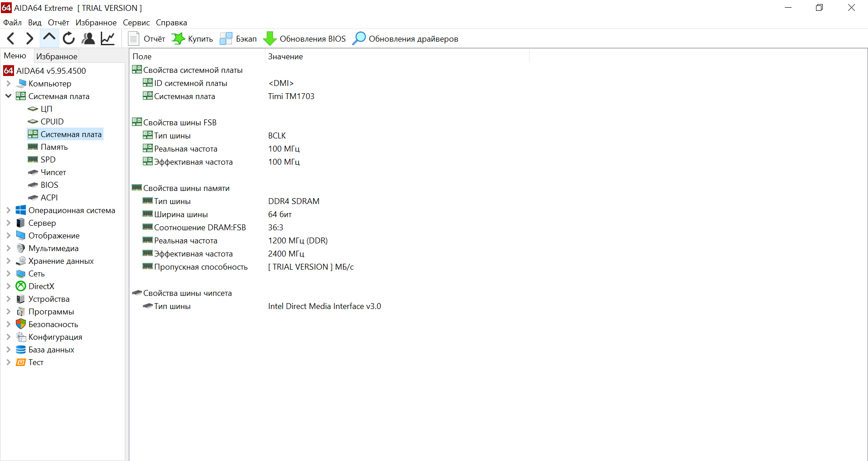The height and width of the screenshot is (461, 868).
Task: Expand the Хранение данных node
Action: click(8, 261)
